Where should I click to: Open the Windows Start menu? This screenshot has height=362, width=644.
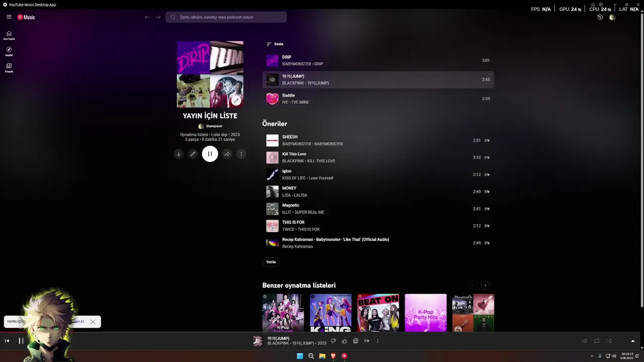point(300,356)
